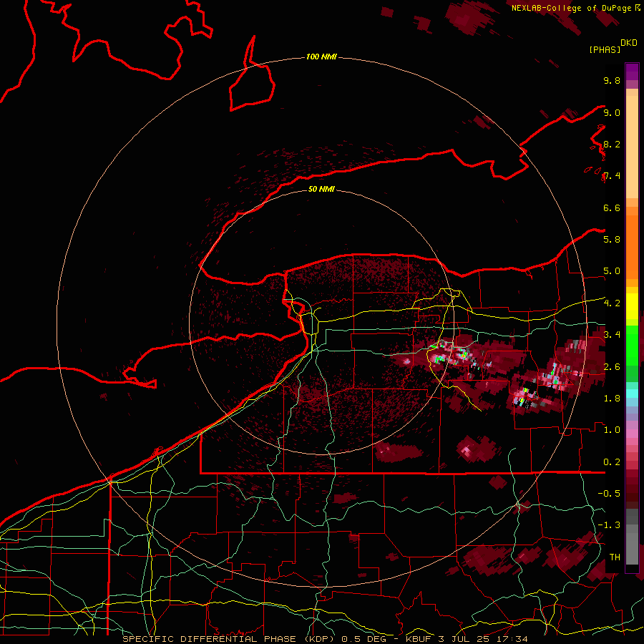Image resolution: width=644 pixels, height=644 pixels.
Task: Click the 9.8 value on the color scale
Action: 612,80
